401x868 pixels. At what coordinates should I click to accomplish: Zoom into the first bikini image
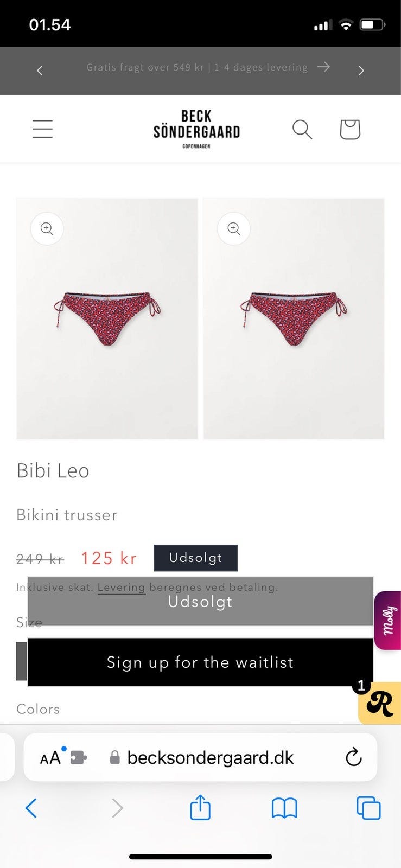click(x=47, y=229)
